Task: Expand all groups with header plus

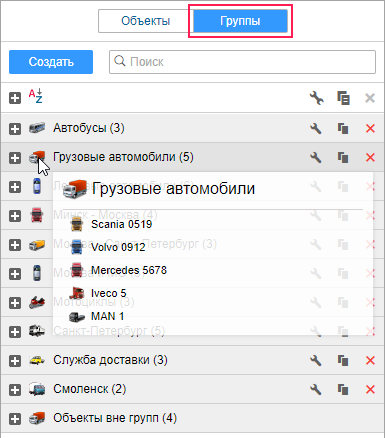Action: (x=15, y=98)
